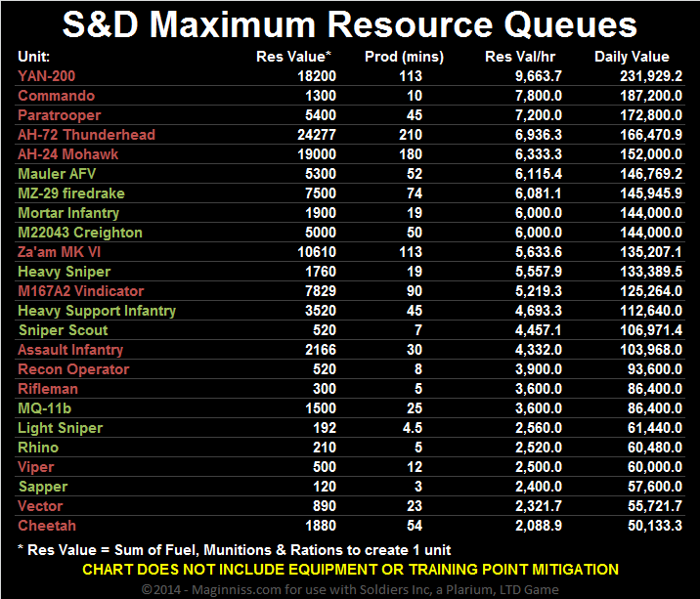
Task: Click YAN-200 daily value 231,929.2
Action: (651, 76)
